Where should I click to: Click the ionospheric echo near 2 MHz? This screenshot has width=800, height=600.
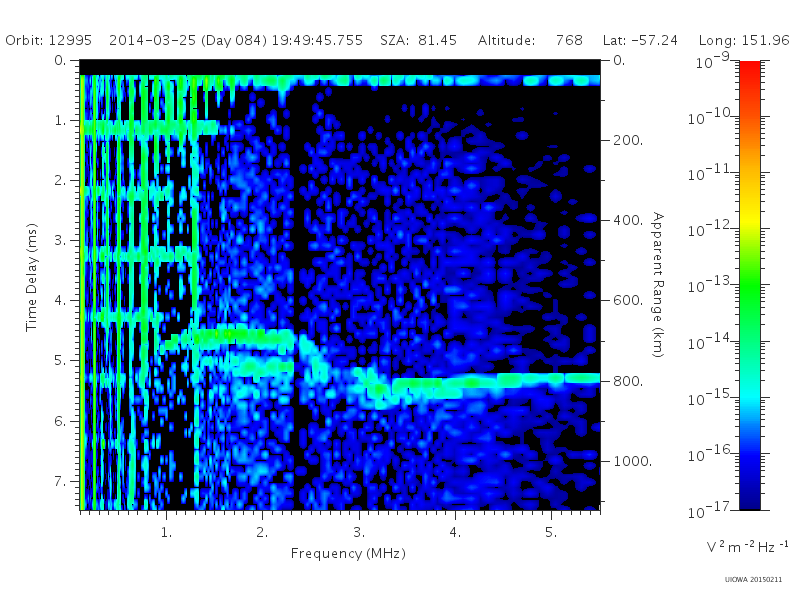(x=245, y=336)
